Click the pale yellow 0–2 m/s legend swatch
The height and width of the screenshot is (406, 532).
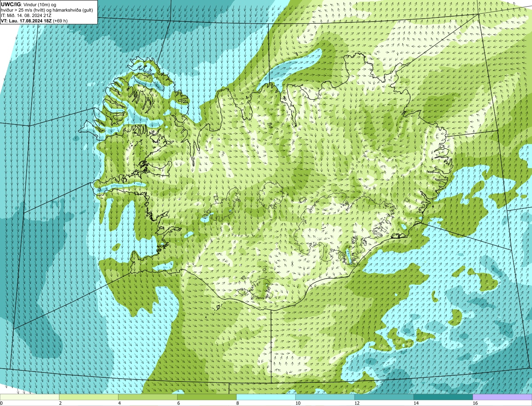pyautogui.click(x=30, y=397)
